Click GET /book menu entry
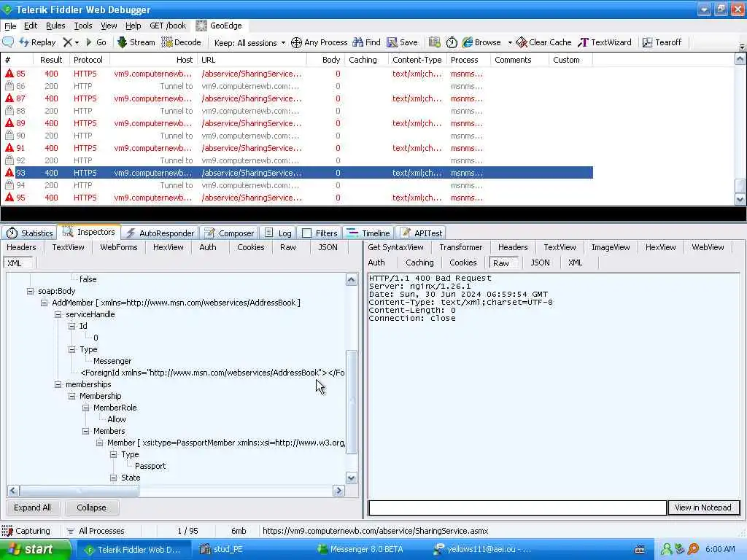Screen dimensions: 747x560 click(168, 26)
